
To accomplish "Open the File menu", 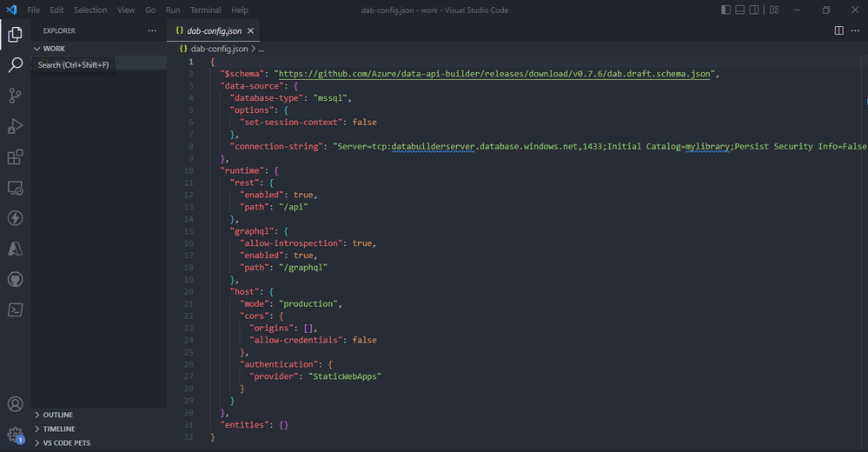I will (x=33, y=10).
